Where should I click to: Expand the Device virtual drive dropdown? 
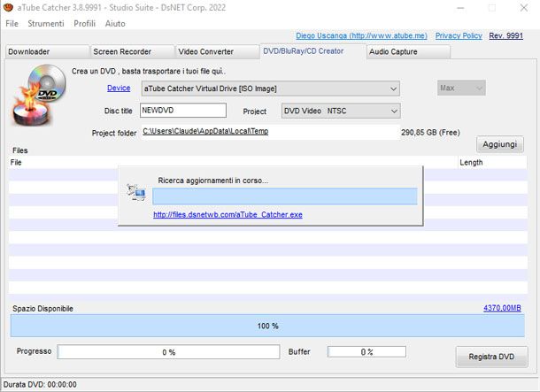393,88
